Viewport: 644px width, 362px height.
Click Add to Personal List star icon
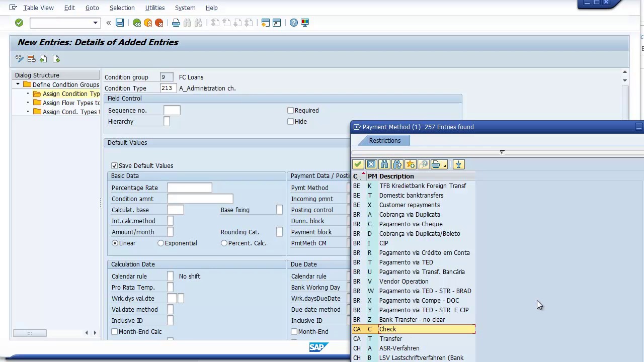411,164
